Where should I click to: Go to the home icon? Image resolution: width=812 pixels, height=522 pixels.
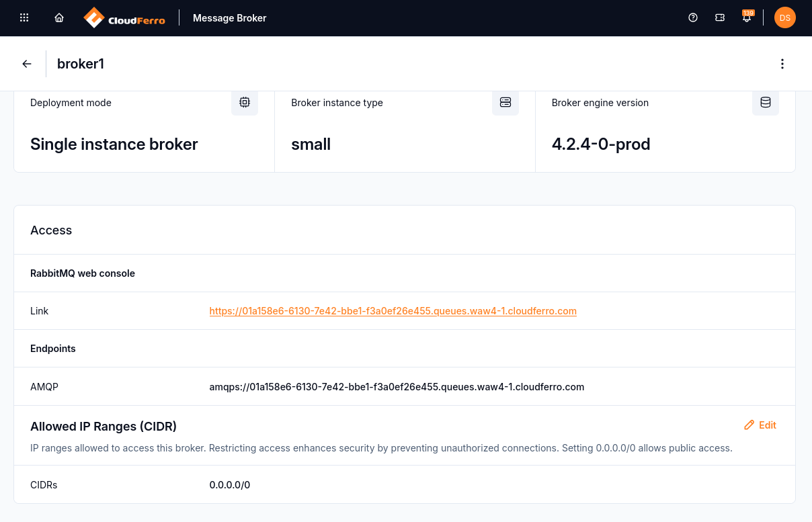pyautogui.click(x=59, y=18)
